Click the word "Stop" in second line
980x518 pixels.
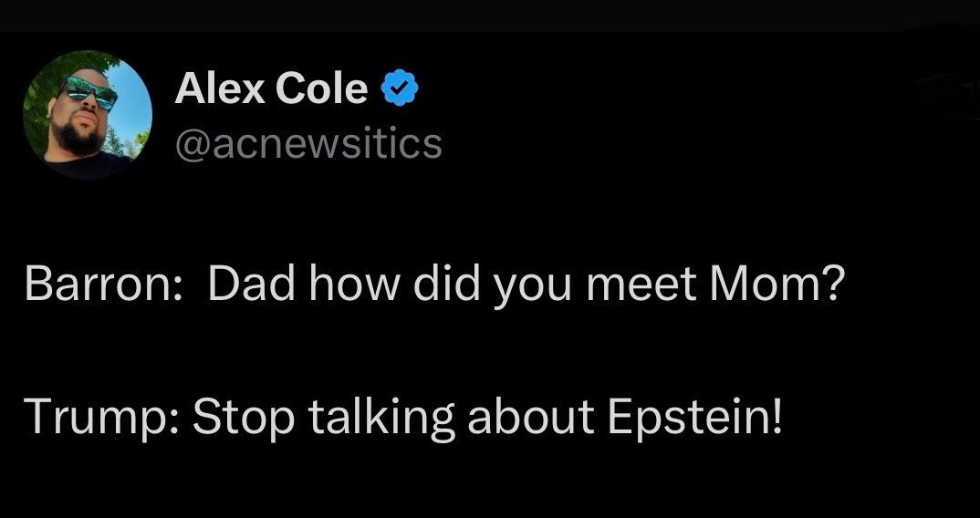(243, 418)
